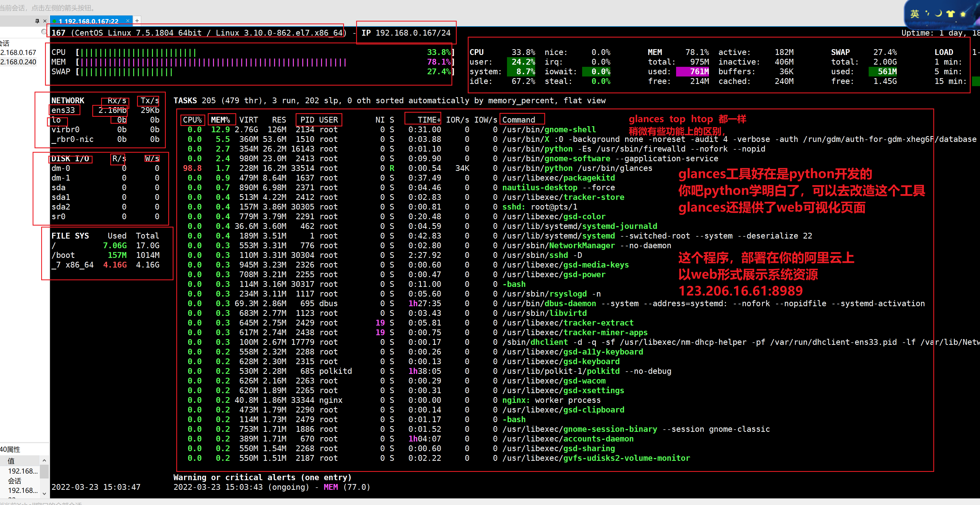Click the FILE SYS section title
Screen dimensions: 980x505
click(70, 236)
